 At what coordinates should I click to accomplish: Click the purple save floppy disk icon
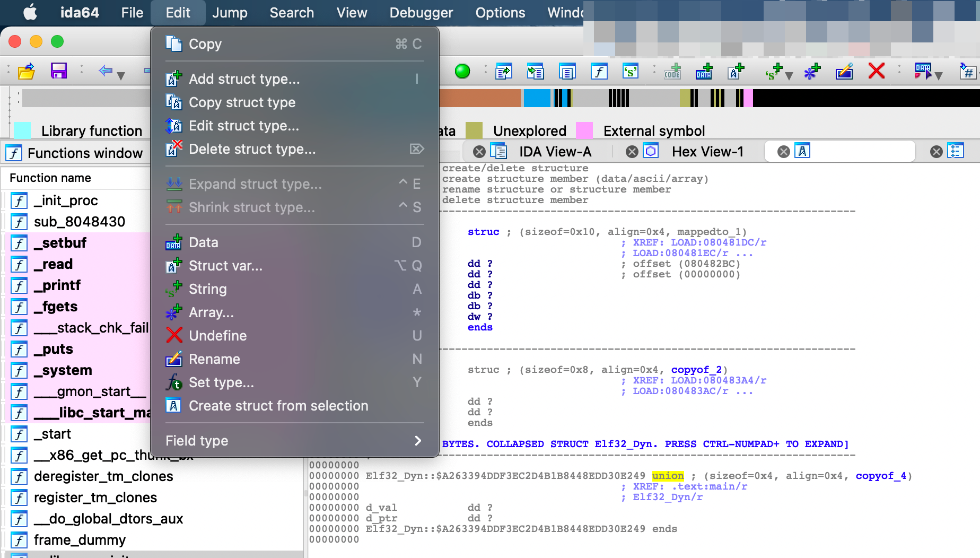coord(59,71)
